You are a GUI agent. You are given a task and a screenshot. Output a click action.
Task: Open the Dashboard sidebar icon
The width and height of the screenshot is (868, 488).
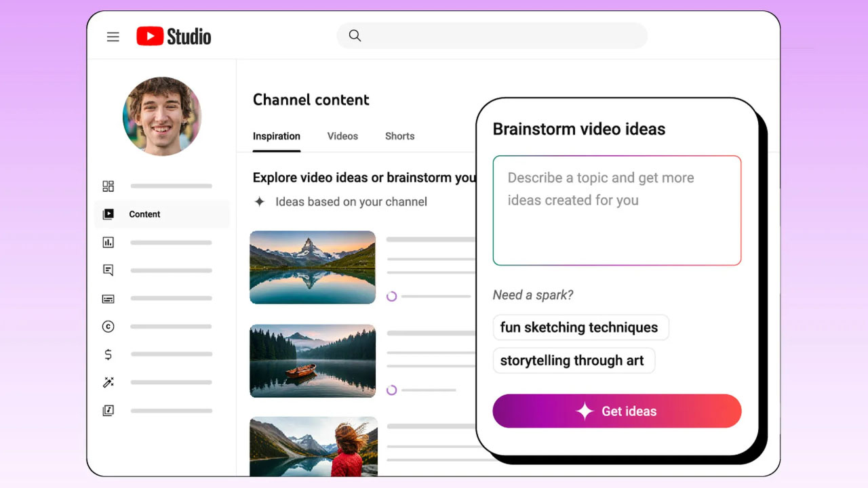(108, 186)
